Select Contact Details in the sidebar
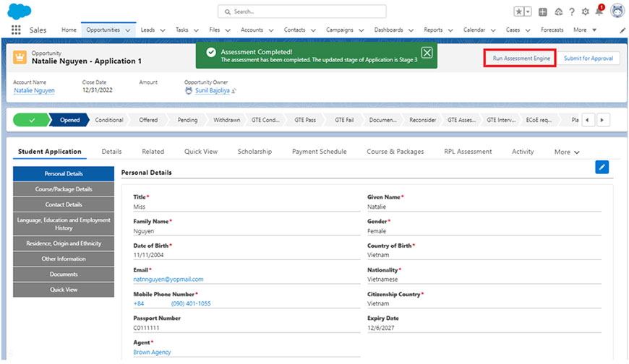The height and width of the screenshot is (364, 629). pyautogui.click(x=64, y=204)
